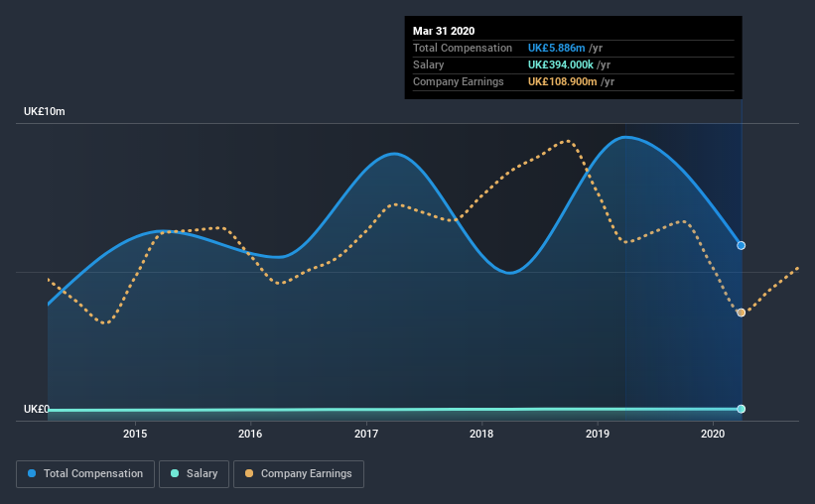Screen dimensions: 815x504
Task: Toggle the Total Compensation legend button
Action: pos(85,474)
